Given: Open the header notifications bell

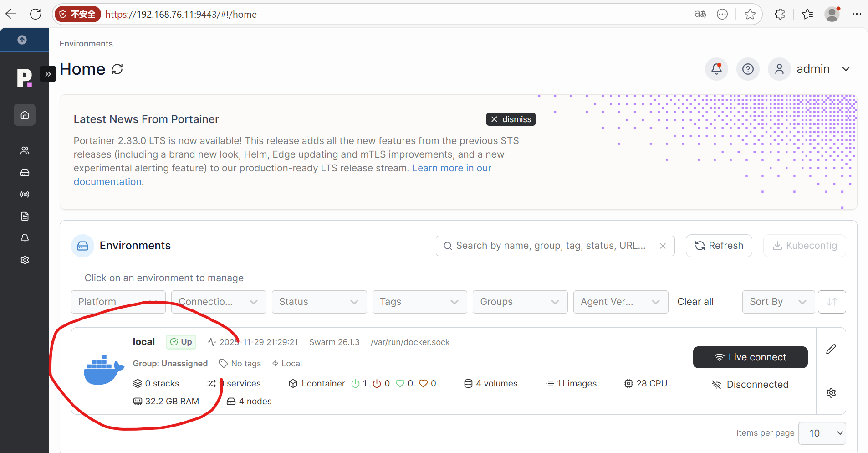Looking at the screenshot, I should tap(716, 69).
